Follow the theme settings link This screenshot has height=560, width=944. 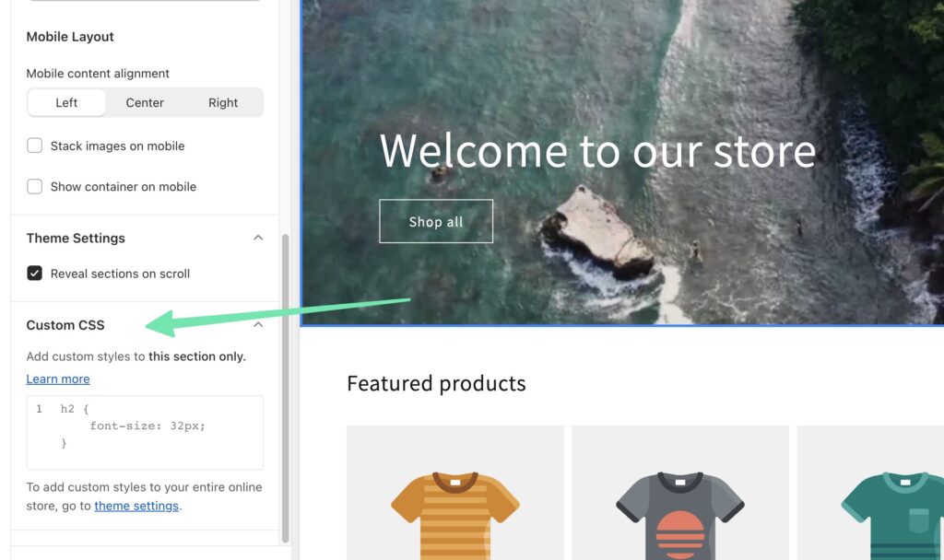pyautogui.click(x=136, y=506)
